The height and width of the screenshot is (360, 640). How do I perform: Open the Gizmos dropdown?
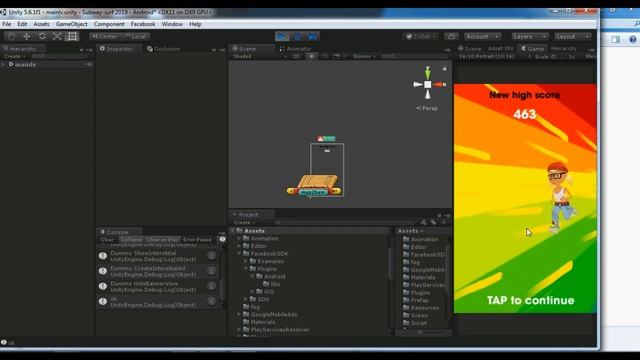[364, 56]
